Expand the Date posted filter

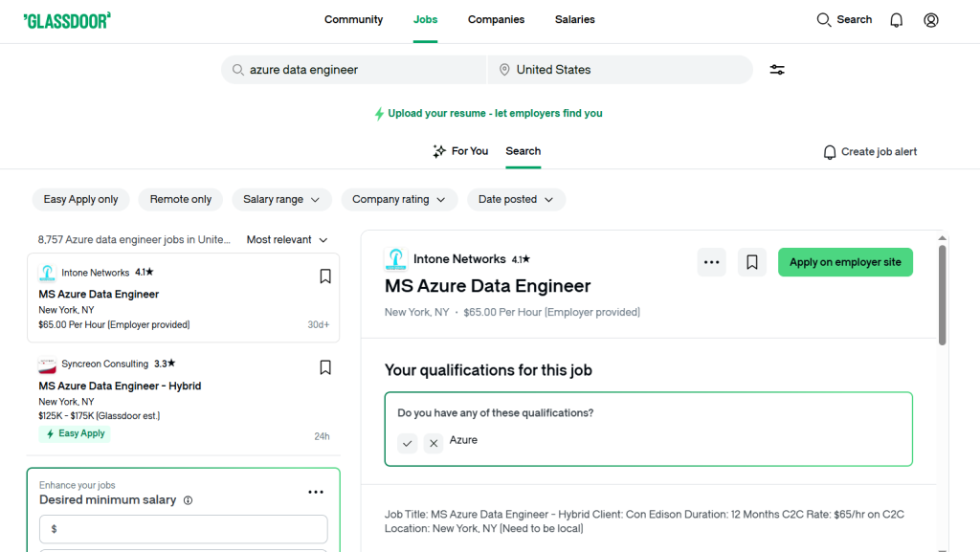tap(516, 200)
